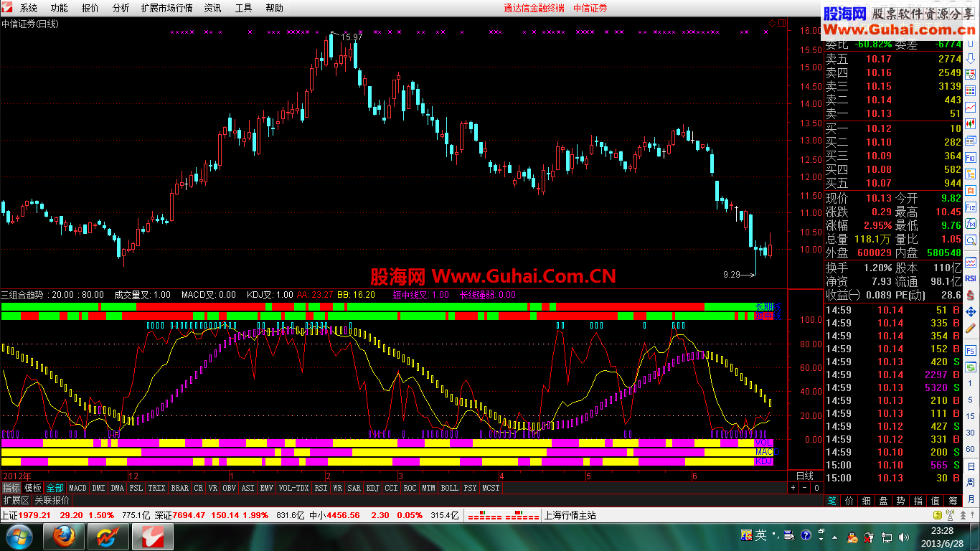Click the + zoom in chart button
This screenshot has height=551, width=980.
click(793, 488)
